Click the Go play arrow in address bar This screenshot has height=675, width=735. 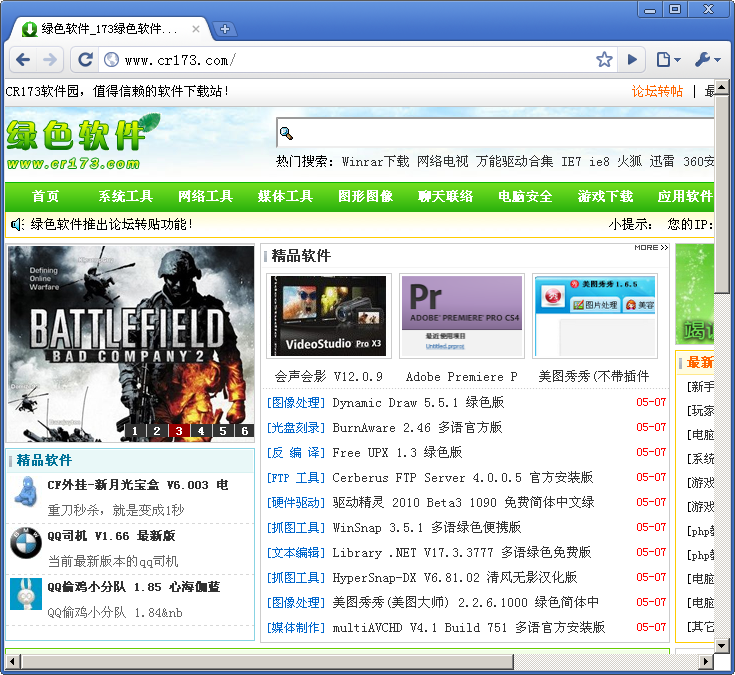tap(632, 60)
